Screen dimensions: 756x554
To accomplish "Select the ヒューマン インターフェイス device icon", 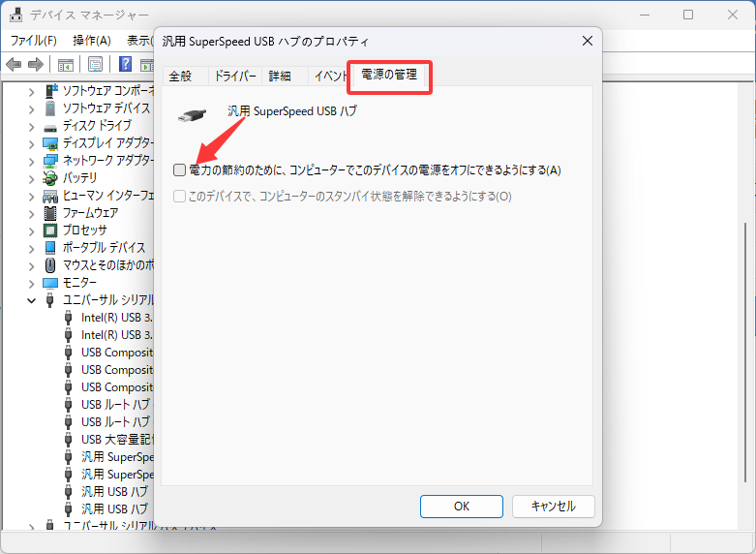I will 50,196.
